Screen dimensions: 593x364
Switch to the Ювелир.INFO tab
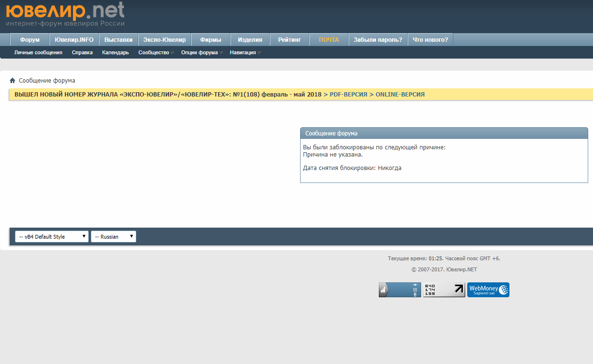[74, 40]
